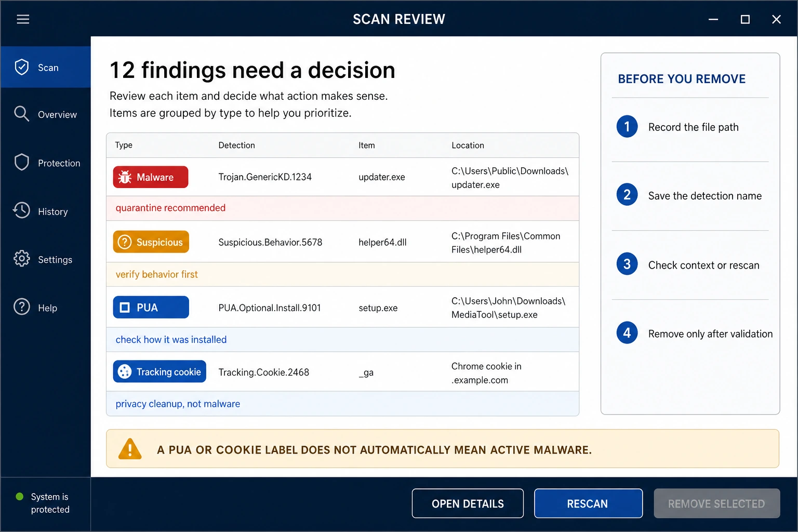This screenshot has width=798, height=532.
Task: Click the REMOVE SELECTED button
Action: tap(717, 503)
